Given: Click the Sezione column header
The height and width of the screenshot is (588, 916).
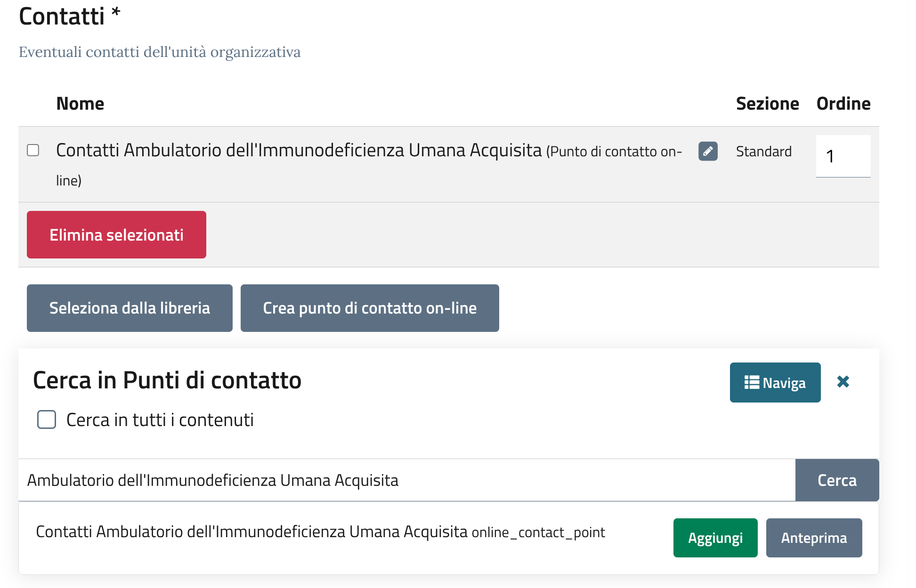Looking at the screenshot, I should pos(767,104).
